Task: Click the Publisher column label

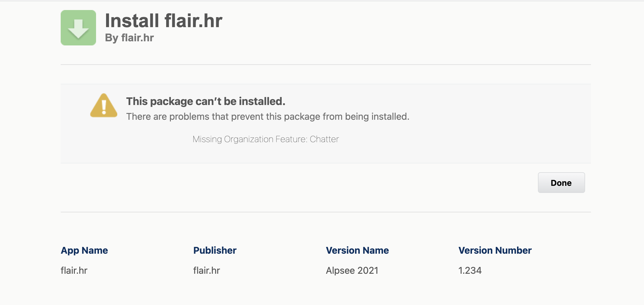Action: [215, 250]
